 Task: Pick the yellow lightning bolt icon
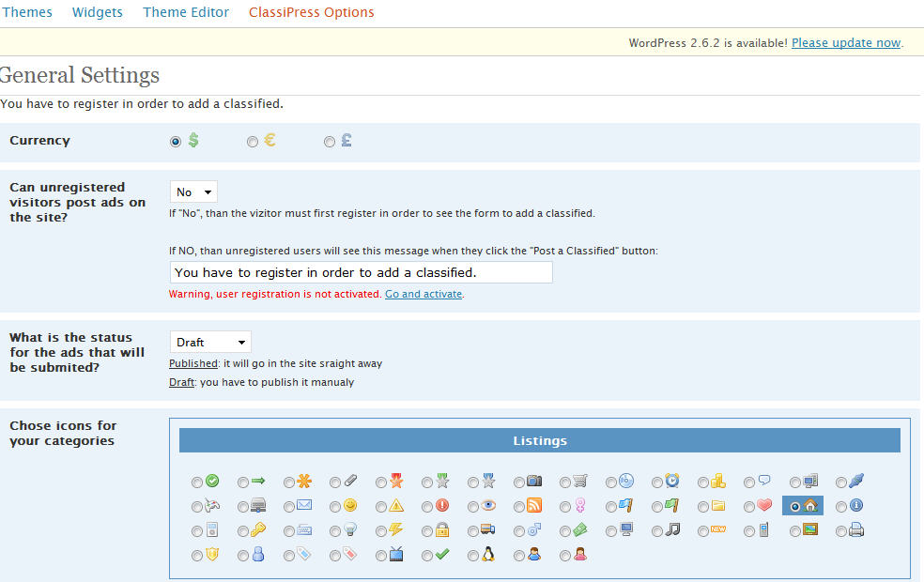[396, 530]
